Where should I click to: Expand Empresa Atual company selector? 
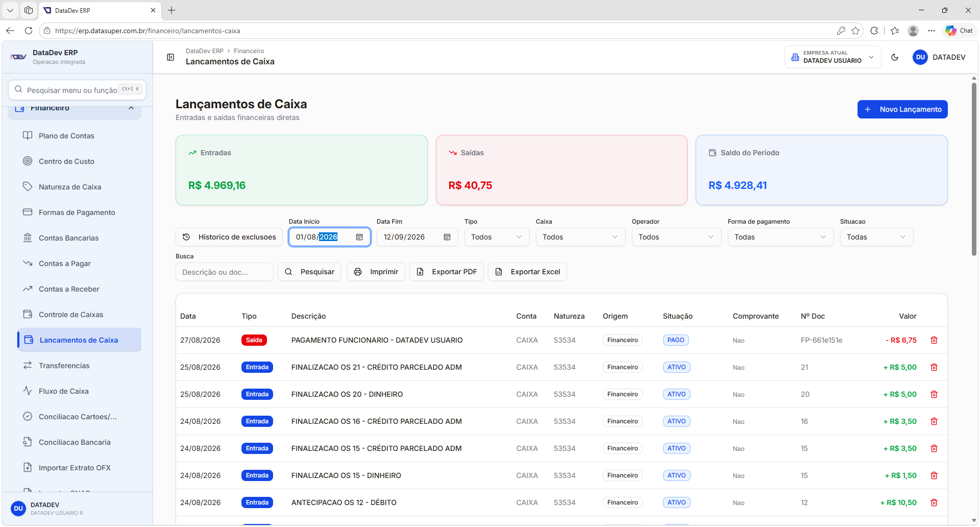pos(832,57)
